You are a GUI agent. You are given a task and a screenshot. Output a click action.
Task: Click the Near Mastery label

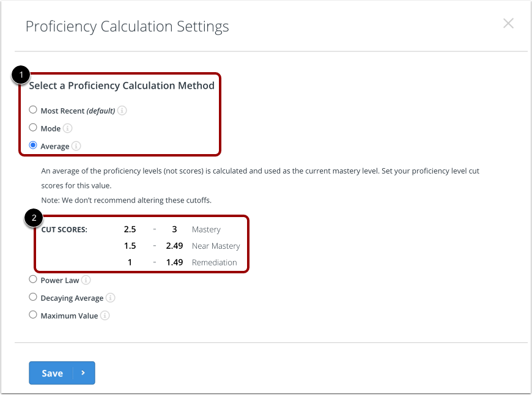point(215,246)
